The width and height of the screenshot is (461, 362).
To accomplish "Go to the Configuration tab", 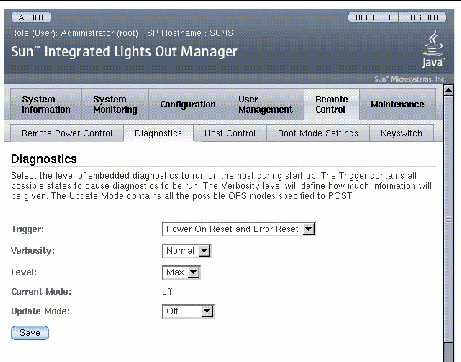I will tap(188, 104).
